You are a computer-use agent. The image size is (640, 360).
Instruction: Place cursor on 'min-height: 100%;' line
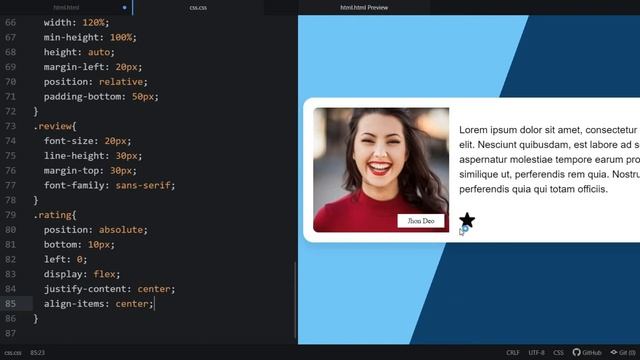[90, 37]
